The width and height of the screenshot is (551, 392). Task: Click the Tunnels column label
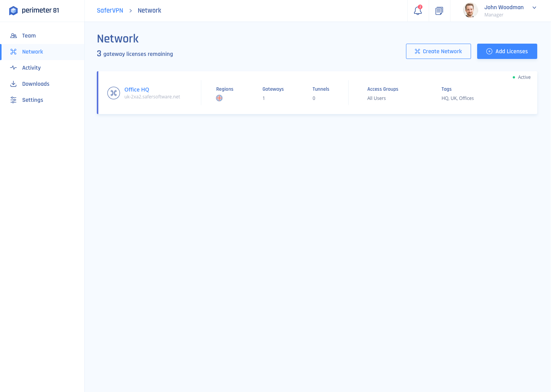tap(321, 89)
